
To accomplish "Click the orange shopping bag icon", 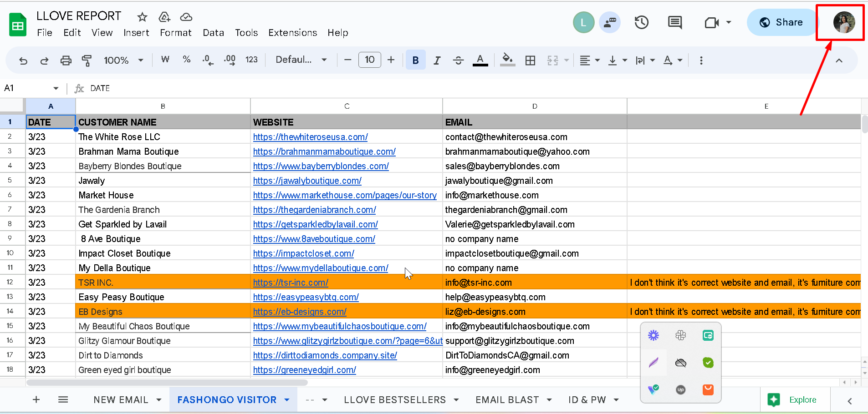I will [708, 390].
